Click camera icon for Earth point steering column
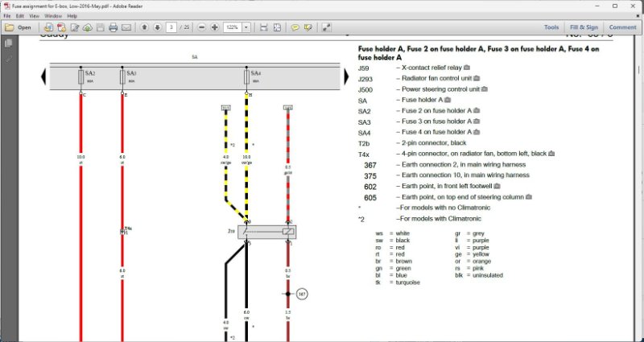The image size is (644, 342). pos(529,197)
